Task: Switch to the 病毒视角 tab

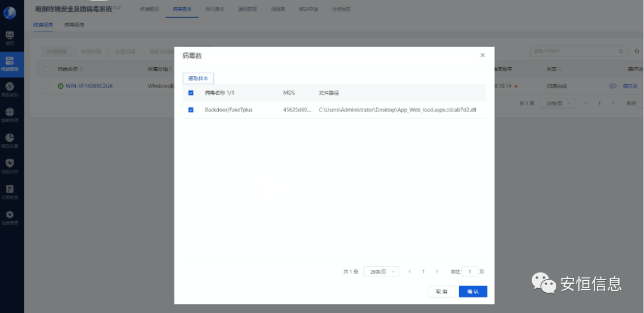Action: click(x=75, y=25)
